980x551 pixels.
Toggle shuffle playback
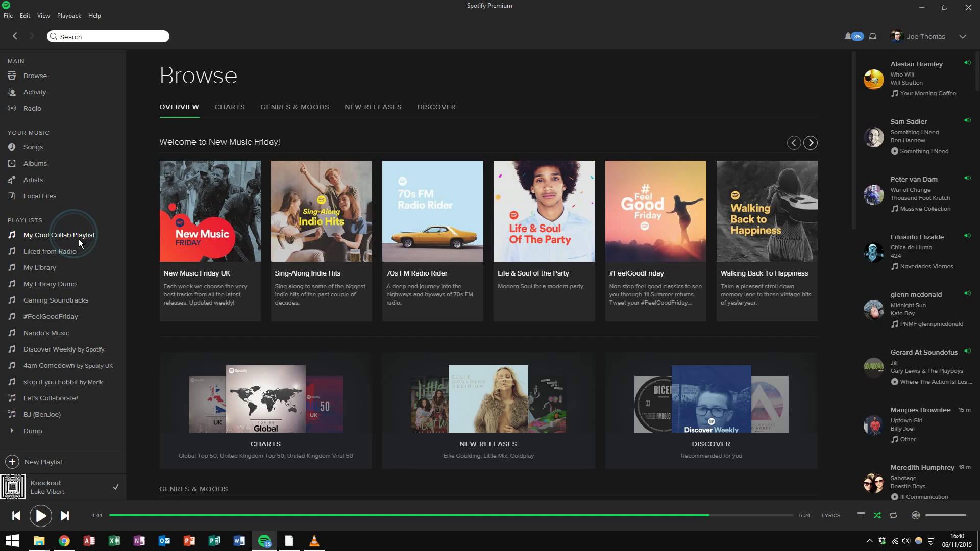click(x=877, y=515)
